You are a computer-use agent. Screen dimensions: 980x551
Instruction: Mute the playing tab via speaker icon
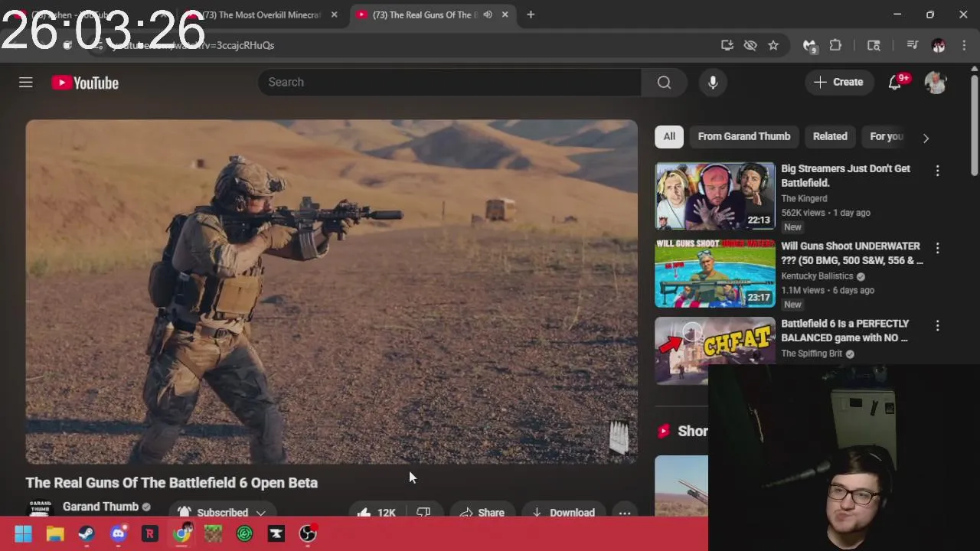[x=488, y=15]
